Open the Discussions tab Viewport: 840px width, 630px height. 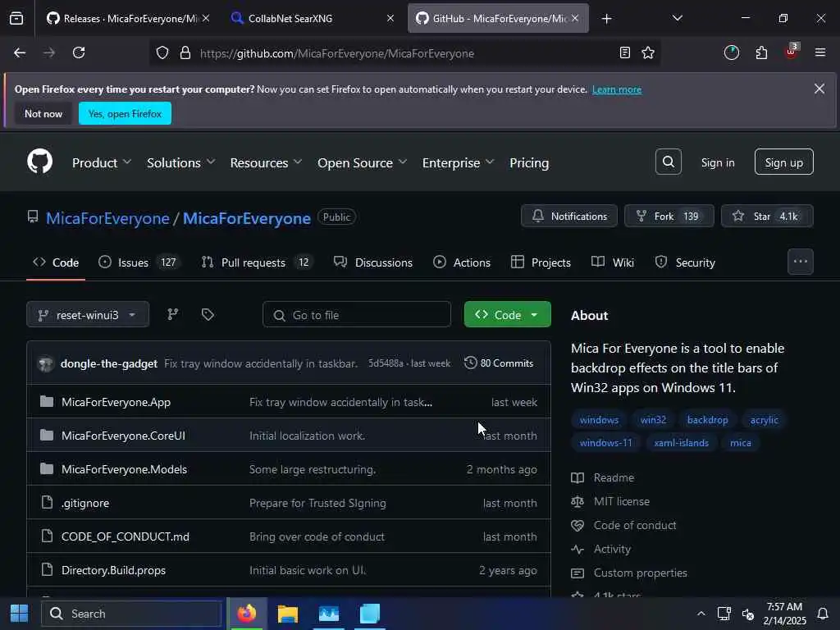[373, 262]
